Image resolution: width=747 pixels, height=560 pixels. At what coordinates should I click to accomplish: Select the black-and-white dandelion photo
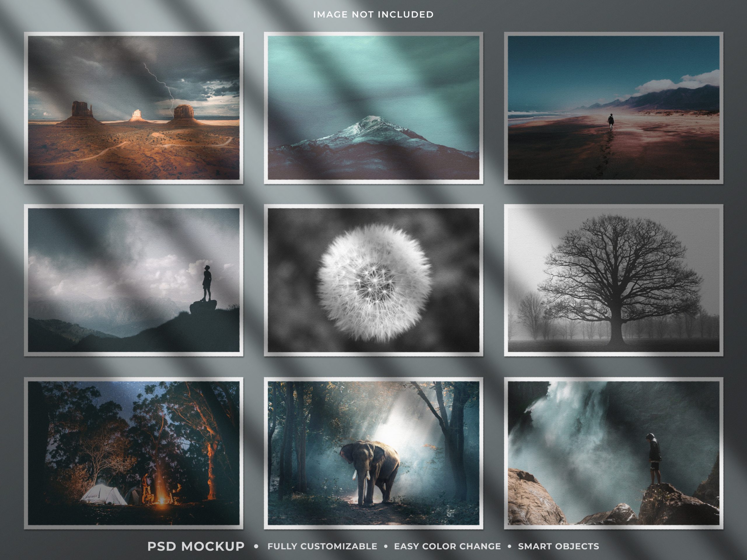coord(373,280)
